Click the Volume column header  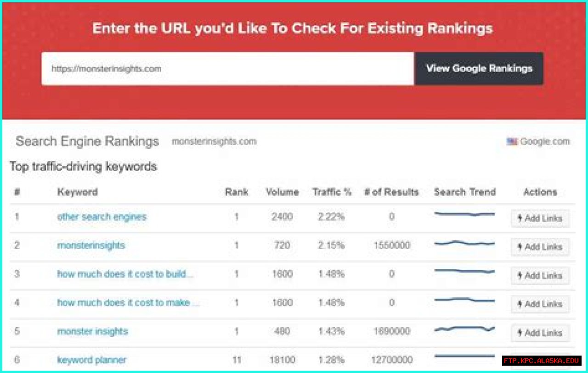[x=282, y=192]
